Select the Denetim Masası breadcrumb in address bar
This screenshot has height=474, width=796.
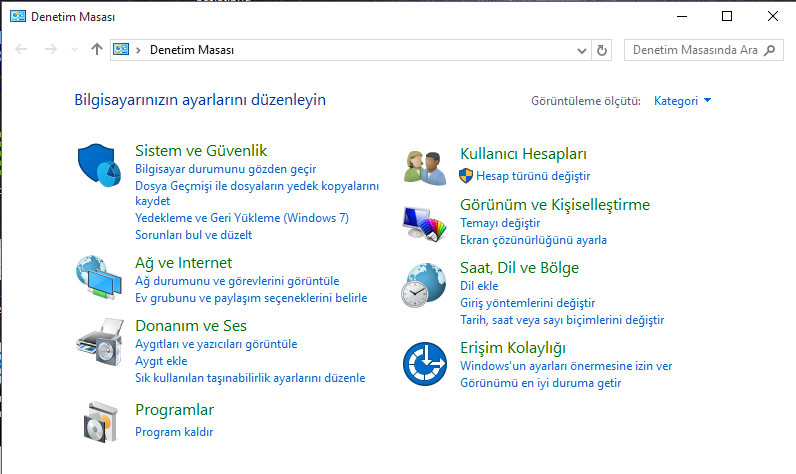click(192, 50)
